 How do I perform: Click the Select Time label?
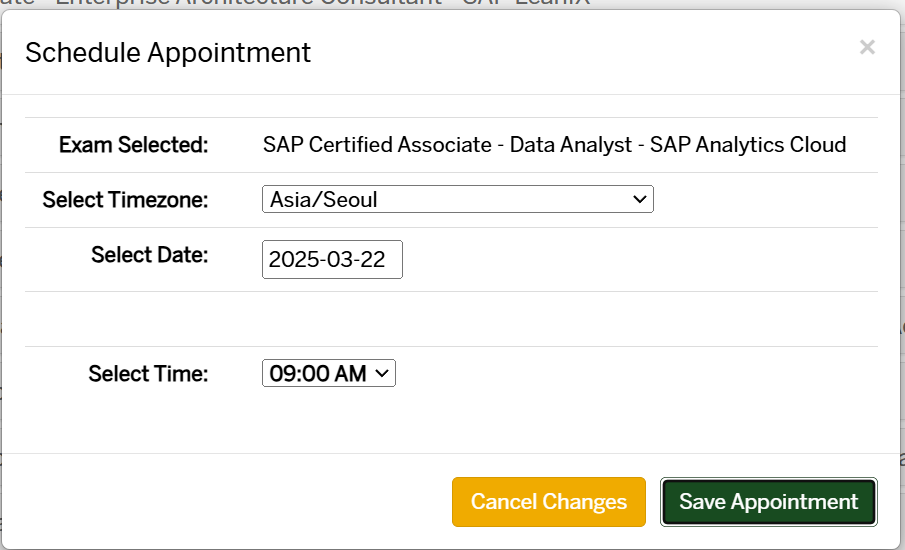point(148,373)
